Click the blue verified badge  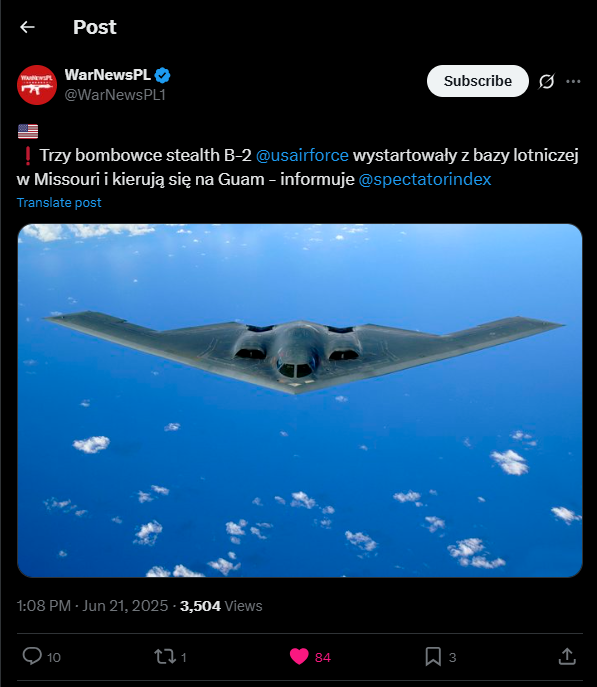163,75
